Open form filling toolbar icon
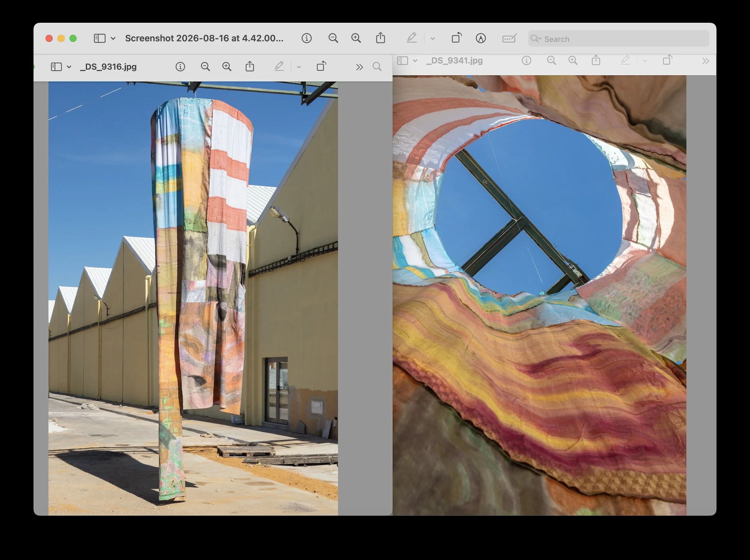 click(509, 38)
